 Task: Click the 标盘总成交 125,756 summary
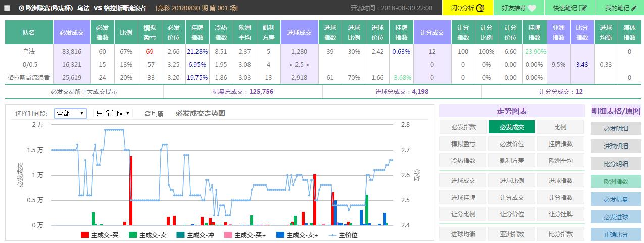242,91
